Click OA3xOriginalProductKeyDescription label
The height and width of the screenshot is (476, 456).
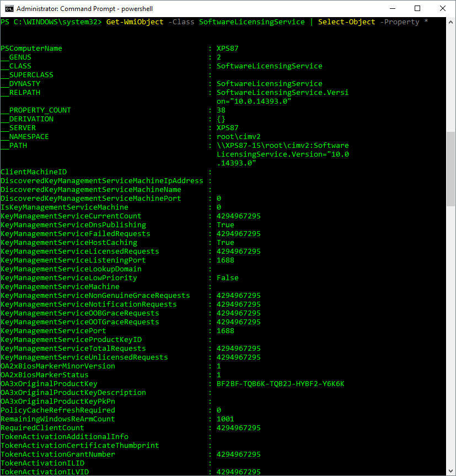[73, 392]
